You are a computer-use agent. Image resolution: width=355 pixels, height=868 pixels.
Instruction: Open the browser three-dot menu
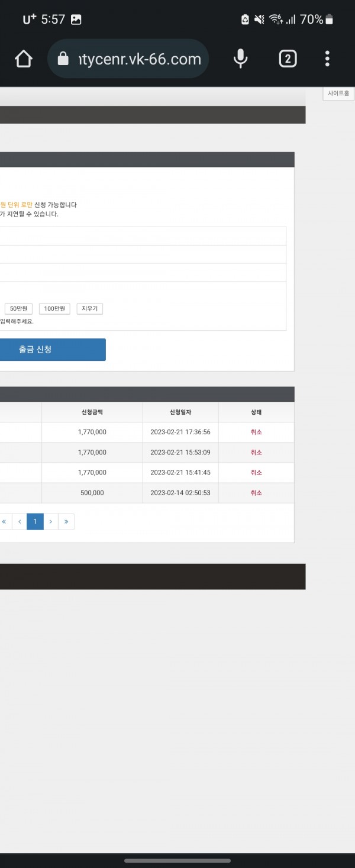(327, 59)
